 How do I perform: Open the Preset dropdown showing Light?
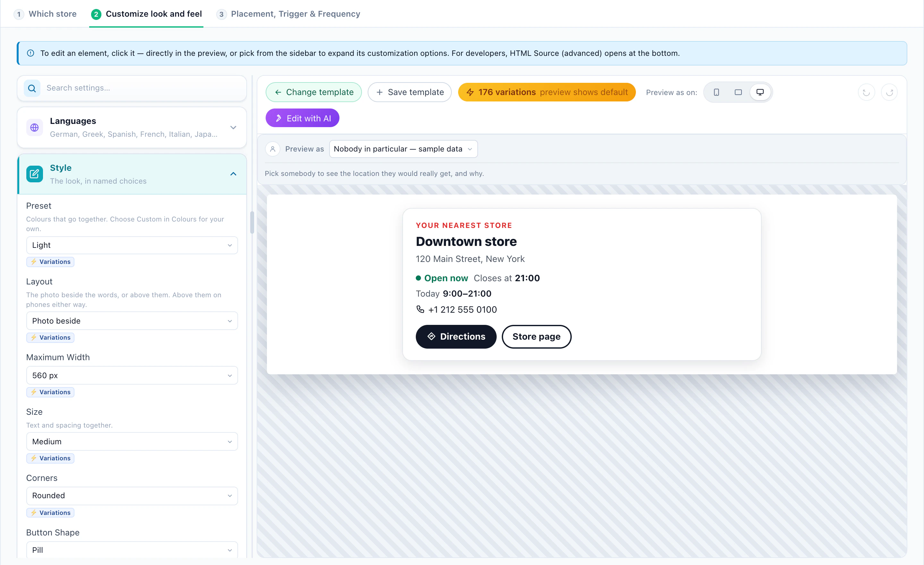point(132,245)
